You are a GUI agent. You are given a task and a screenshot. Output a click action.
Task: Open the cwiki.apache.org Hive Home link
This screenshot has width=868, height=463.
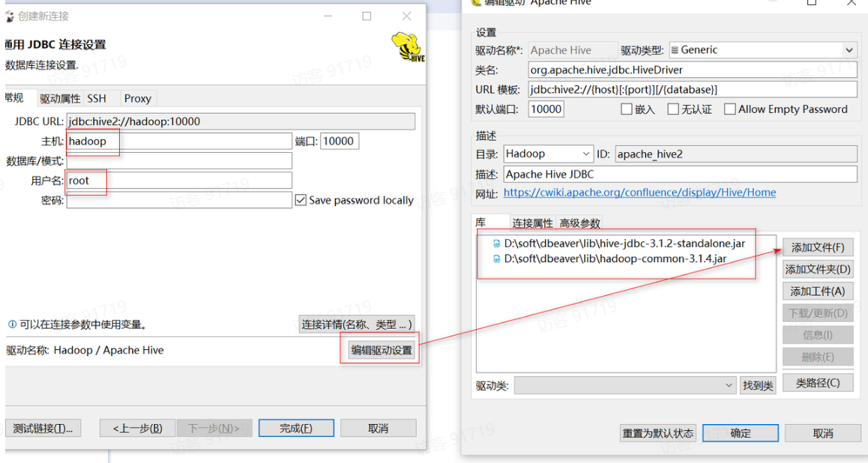[x=639, y=193]
